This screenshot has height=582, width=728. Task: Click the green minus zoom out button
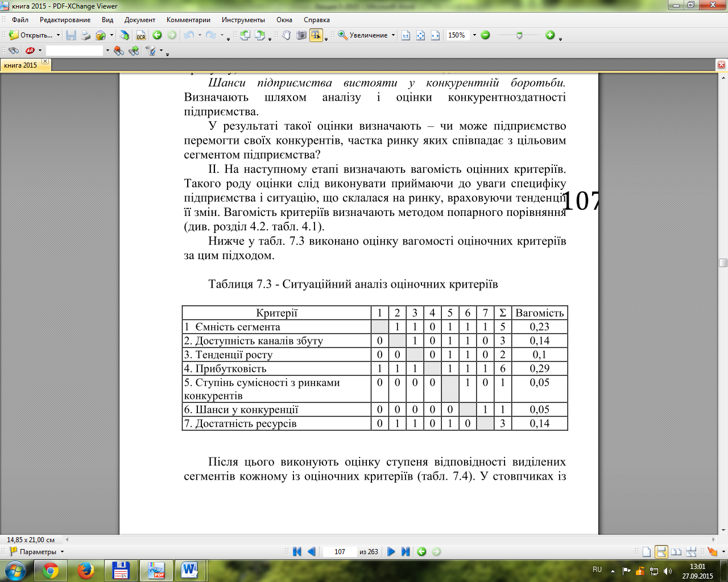pos(485,35)
